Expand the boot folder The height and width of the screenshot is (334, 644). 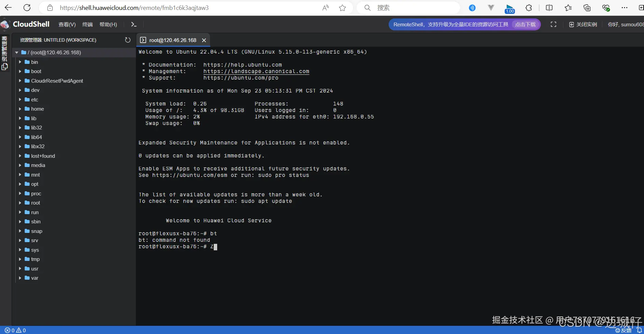tap(20, 71)
